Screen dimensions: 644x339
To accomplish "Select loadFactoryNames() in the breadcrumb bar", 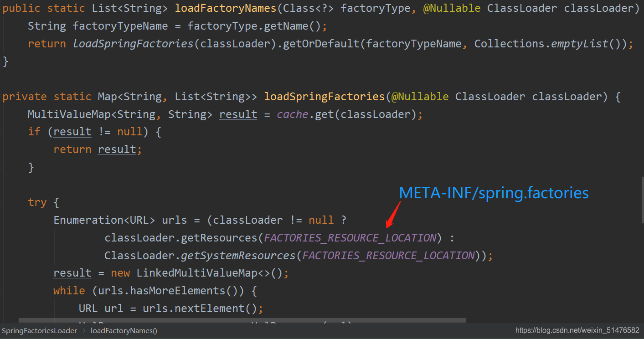I will click(x=124, y=331).
